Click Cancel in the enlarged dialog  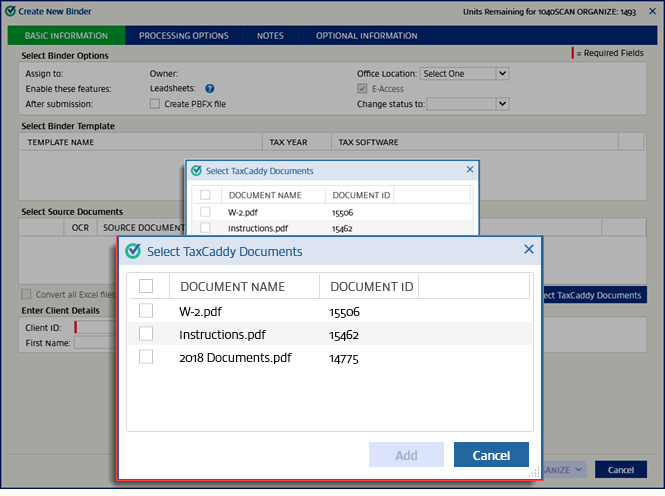491,455
